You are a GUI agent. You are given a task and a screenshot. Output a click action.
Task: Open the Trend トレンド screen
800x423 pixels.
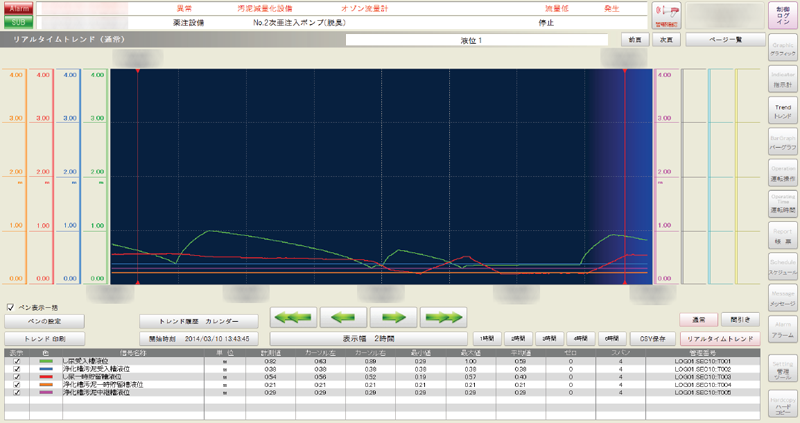coord(783,111)
